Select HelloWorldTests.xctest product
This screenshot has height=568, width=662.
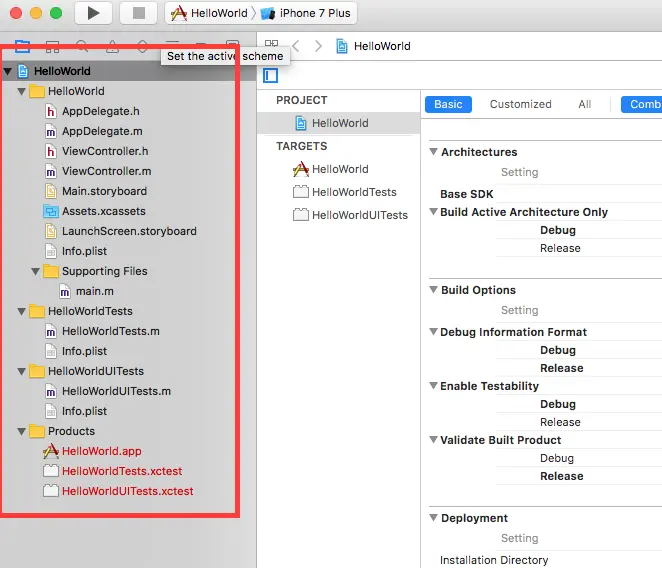pyautogui.click(x=113, y=471)
